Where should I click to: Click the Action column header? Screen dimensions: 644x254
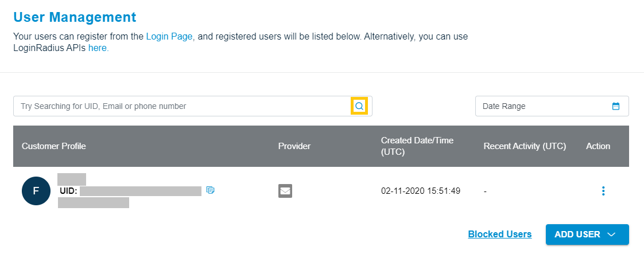click(598, 146)
